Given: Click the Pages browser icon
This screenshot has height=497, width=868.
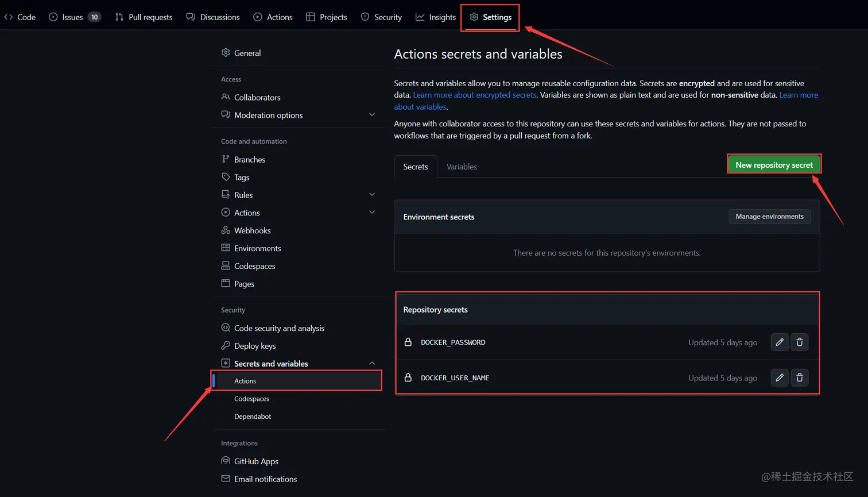Looking at the screenshot, I should [226, 283].
